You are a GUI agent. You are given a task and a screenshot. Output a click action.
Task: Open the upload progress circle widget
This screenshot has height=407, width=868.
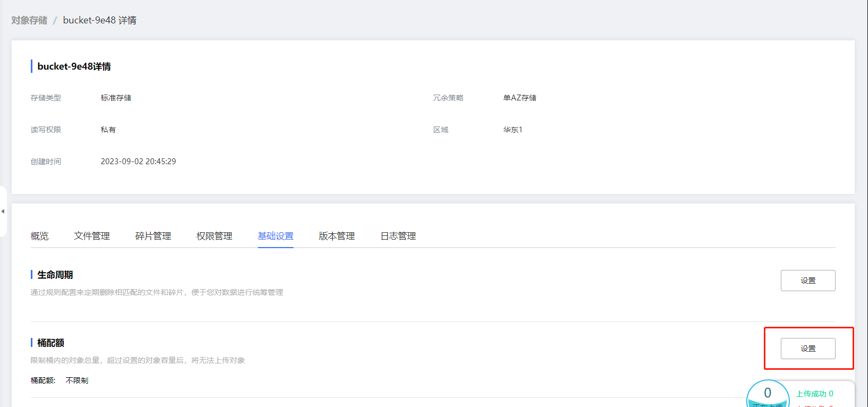768,395
